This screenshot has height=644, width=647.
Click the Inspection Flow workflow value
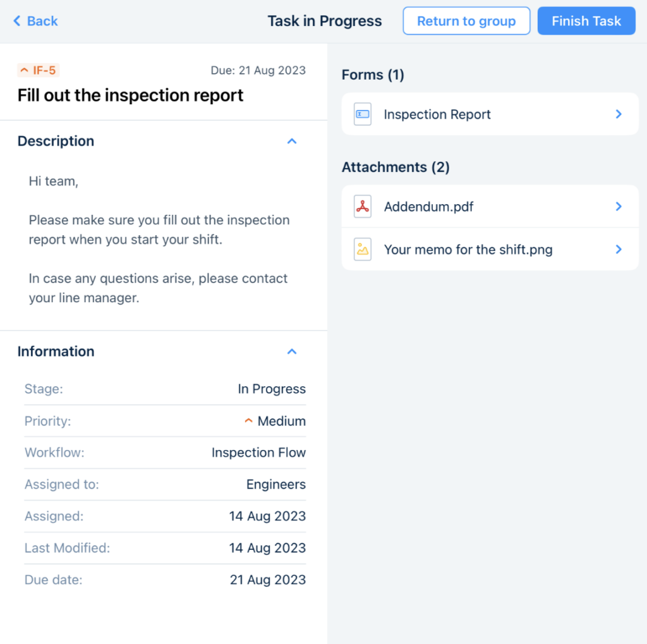coord(258,453)
